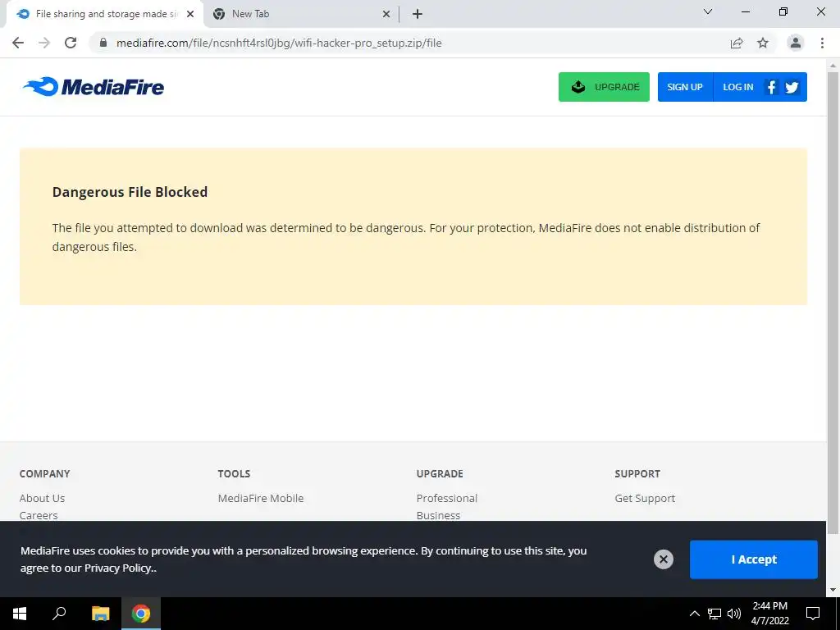This screenshot has width=840, height=630.
Task: Click the browser forward arrow
Action: 44,43
